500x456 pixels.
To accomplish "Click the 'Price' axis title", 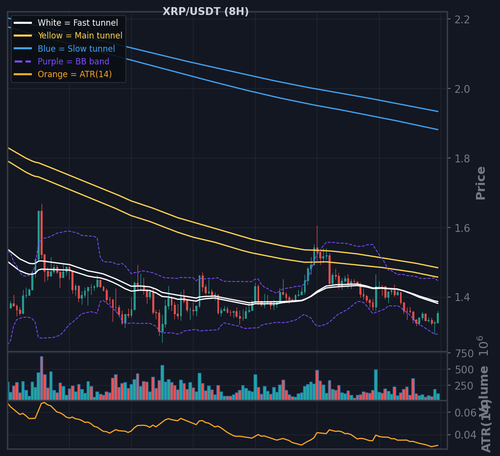I will point(481,183).
